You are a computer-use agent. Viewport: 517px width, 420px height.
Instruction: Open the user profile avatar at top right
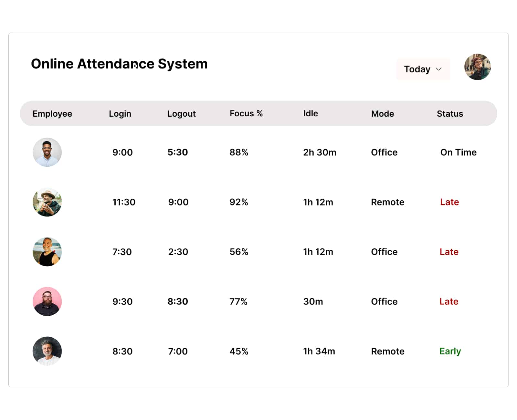477,67
